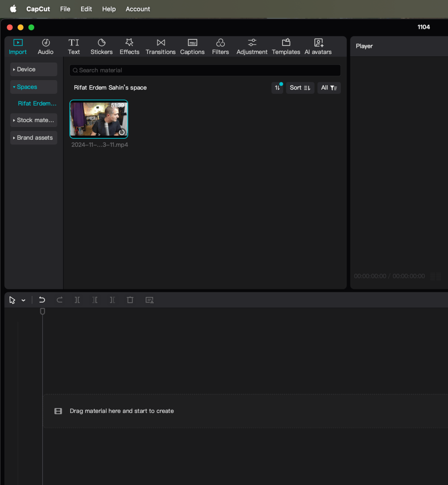This screenshot has width=448, height=485.
Task: Open the Audio panel
Action: pos(46,47)
